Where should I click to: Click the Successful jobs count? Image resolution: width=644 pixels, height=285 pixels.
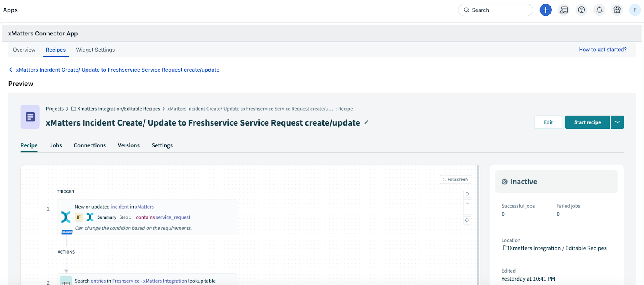[503, 214]
